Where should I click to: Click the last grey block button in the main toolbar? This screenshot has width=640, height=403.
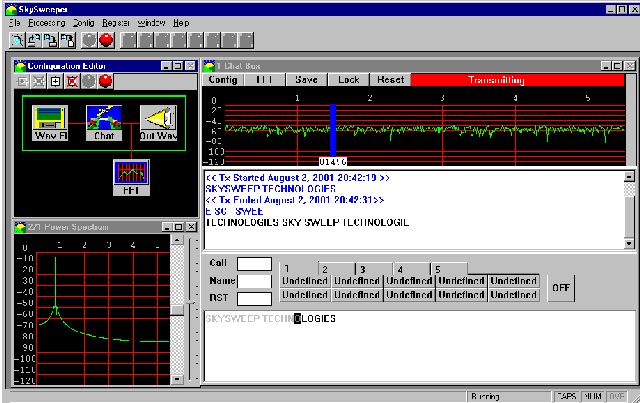246,40
